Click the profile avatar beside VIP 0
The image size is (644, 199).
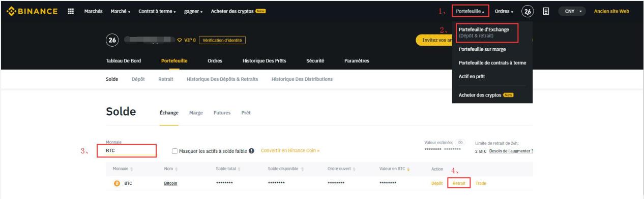112,41
